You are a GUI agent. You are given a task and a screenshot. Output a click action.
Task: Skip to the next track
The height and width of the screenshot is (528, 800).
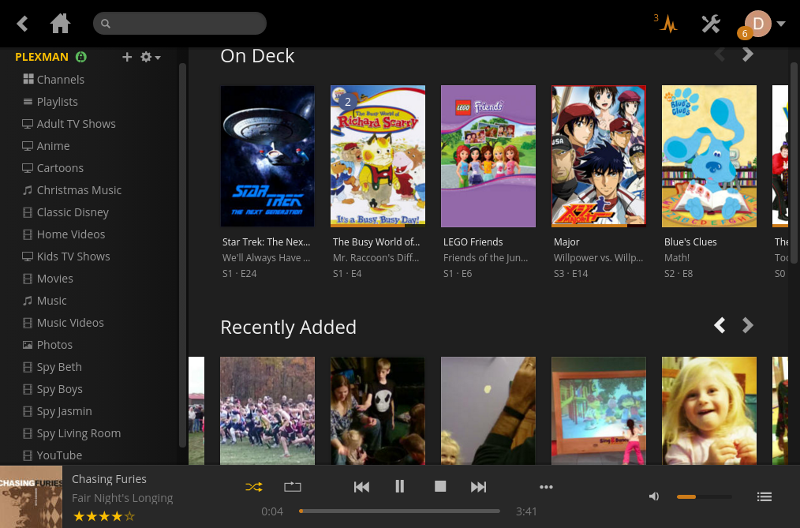(x=479, y=487)
